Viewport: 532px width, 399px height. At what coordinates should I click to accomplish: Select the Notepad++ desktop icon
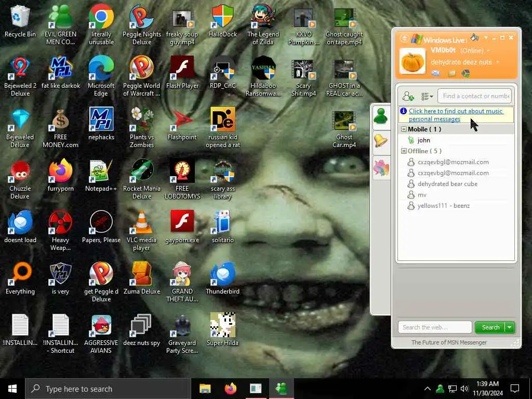101,176
